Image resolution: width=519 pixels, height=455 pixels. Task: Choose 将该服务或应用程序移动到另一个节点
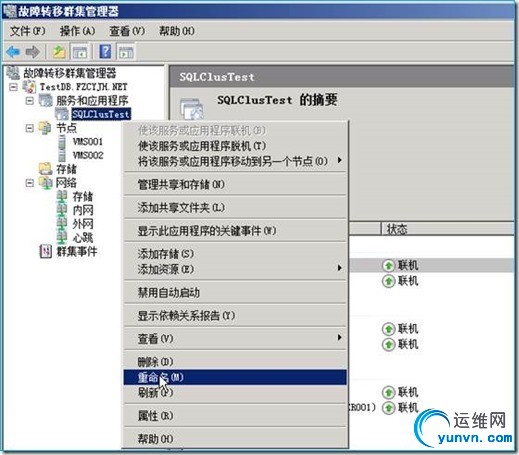click(235, 161)
